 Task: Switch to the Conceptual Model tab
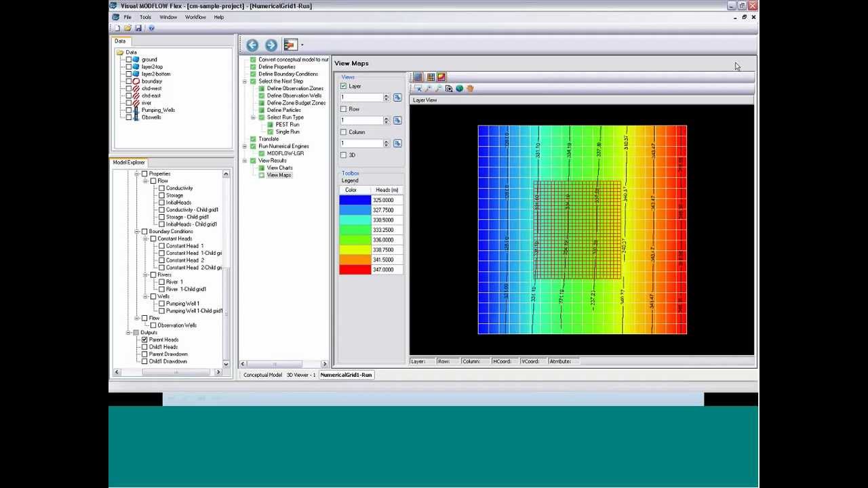pyautogui.click(x=262, y=375)
